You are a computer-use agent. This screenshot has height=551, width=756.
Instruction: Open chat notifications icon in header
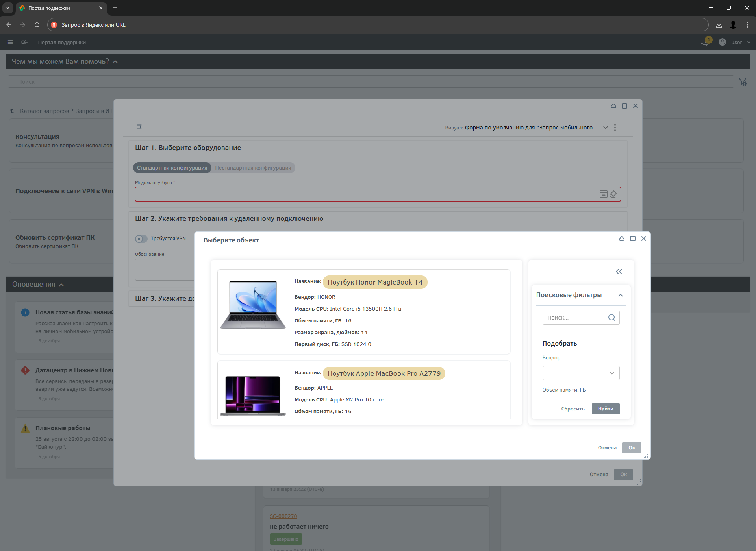704,42
